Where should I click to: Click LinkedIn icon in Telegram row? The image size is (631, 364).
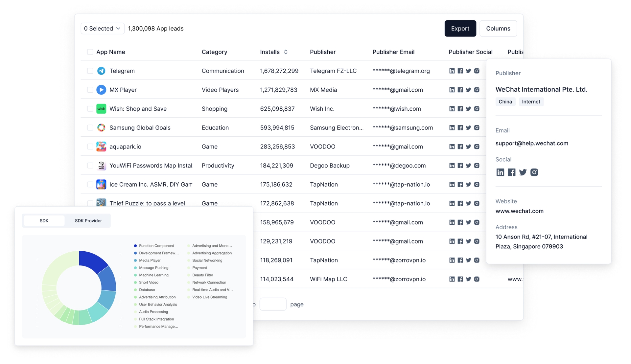tap(452, 71)
